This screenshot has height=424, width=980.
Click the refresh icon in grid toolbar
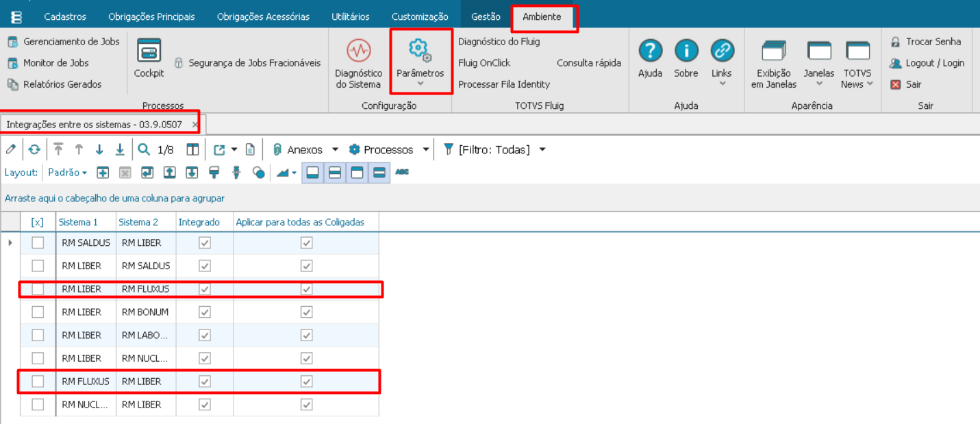tap(34, 149)
